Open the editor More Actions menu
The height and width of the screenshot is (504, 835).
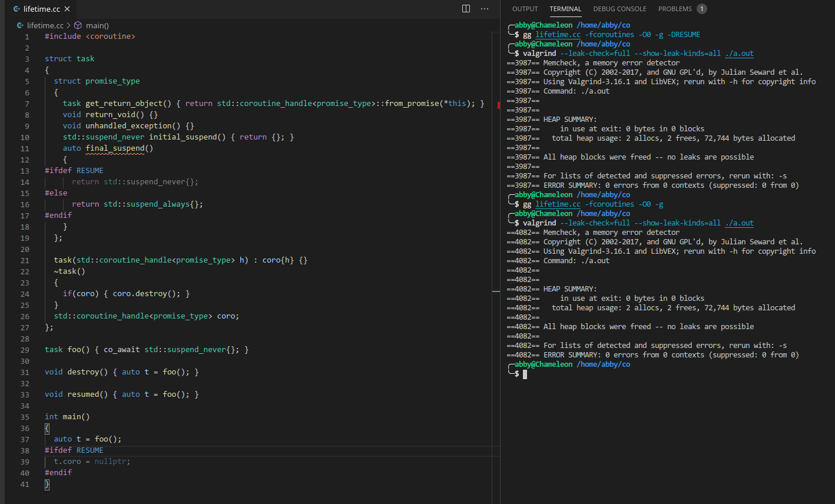(485, 9)
